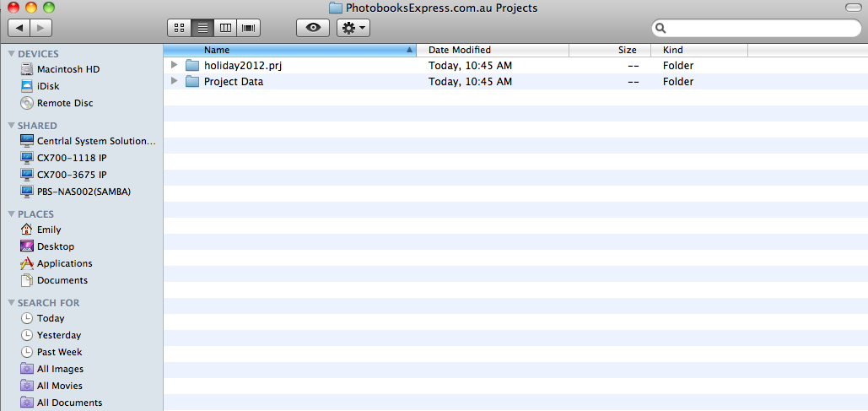
Task: Select the iDisk icon in sidebar
Action: 27,86
